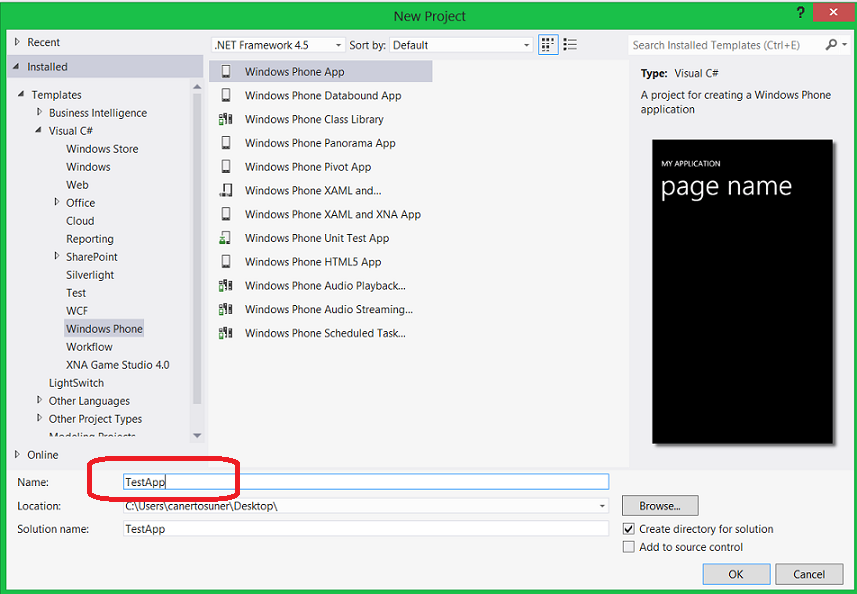The image size is (857, 594).
Task: Click the Windows Phone Class Library icon
Action: (226, 119)
